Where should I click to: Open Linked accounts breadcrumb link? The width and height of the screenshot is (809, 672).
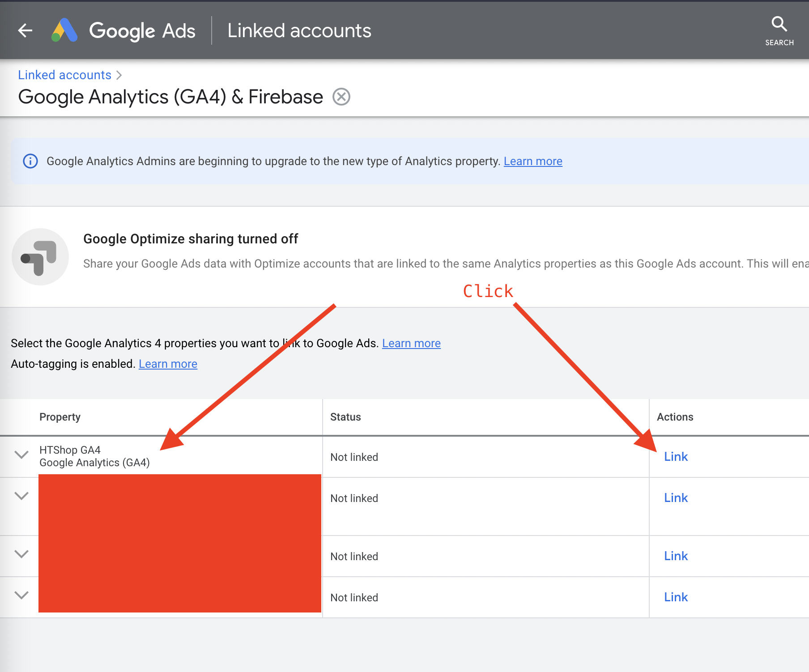[64, 75]
